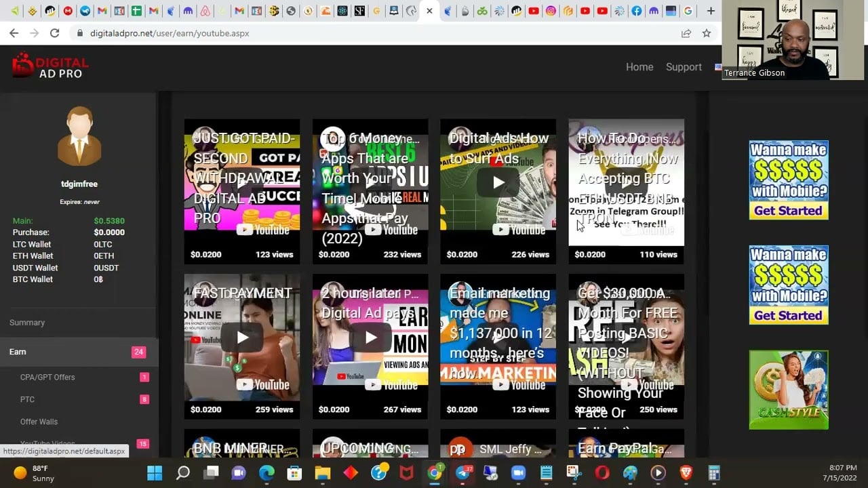Click the 232 views label

click(x=402, y=255)
